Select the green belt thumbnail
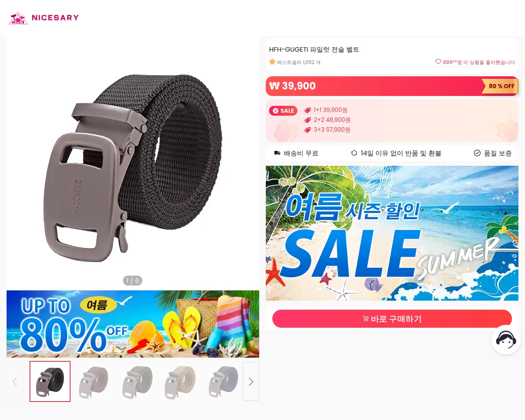Viewport: 525px width, 420px height. coord(137,381)
